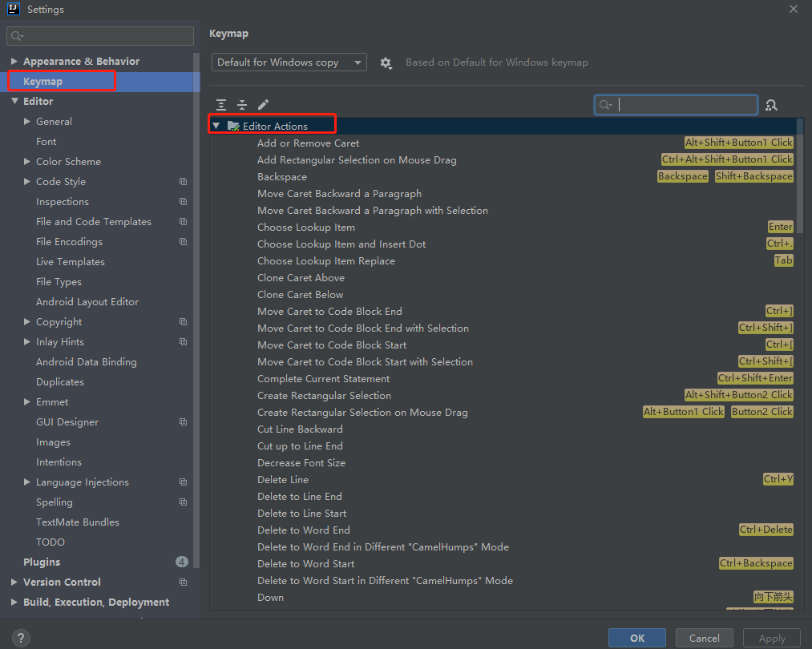Open File Types settings
812x649 pixels.
59,282
